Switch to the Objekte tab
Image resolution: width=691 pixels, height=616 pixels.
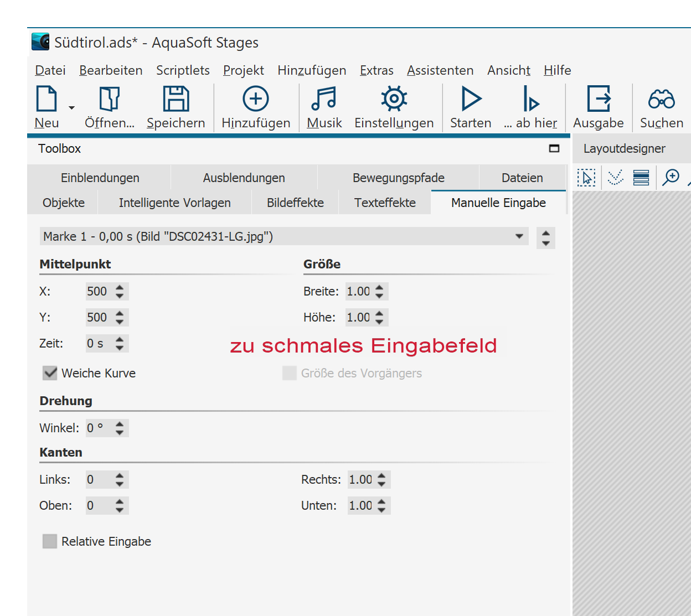pyautogui.click(x=64, y=203)
